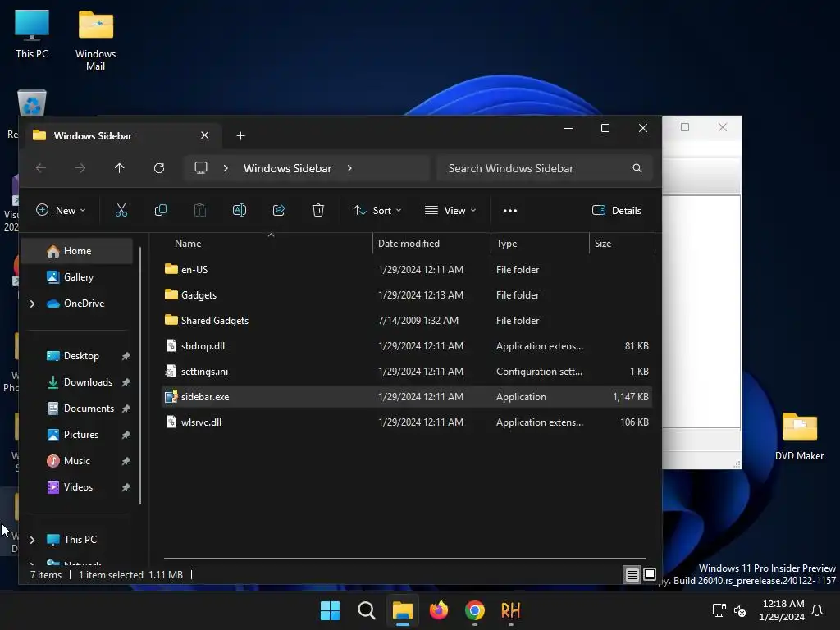Open the View dropdown
This screenshot has height=630, width=840.
tap(450, 211)
